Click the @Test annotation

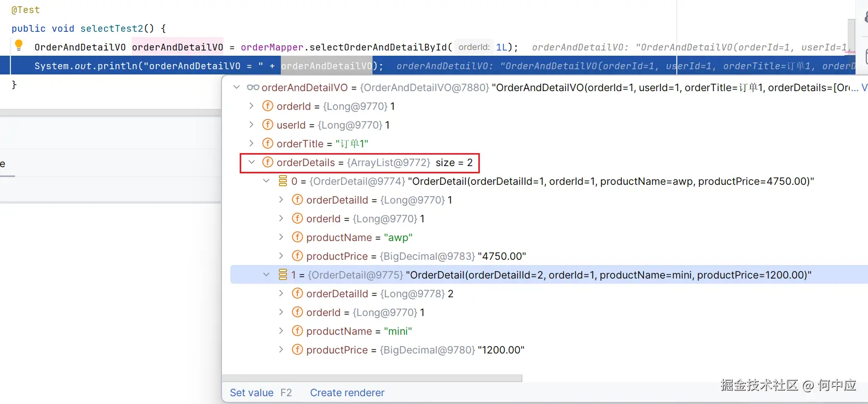[x=26, y=10]
